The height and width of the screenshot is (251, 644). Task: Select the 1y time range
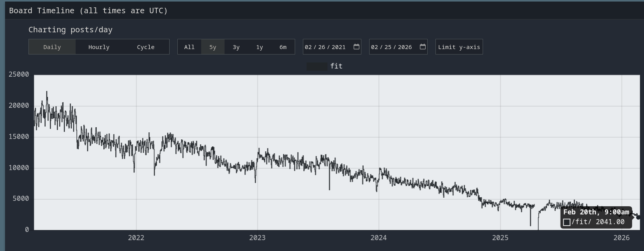260,47
